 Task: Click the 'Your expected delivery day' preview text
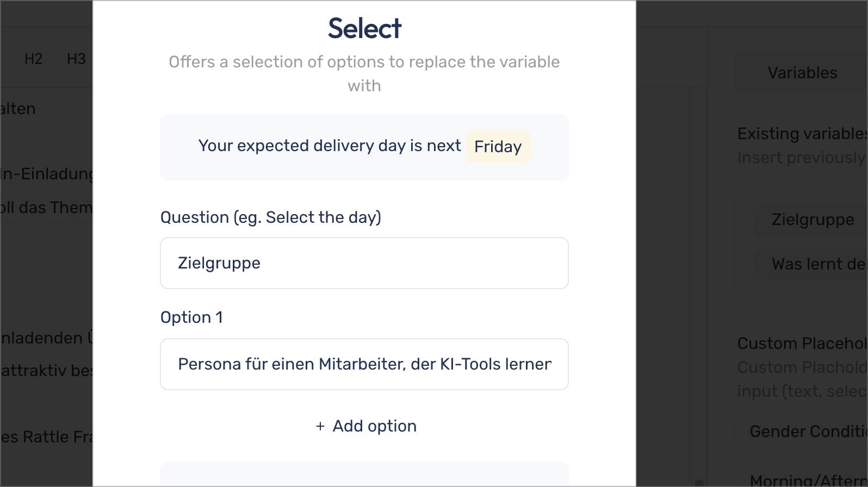[x=330, y=146]
